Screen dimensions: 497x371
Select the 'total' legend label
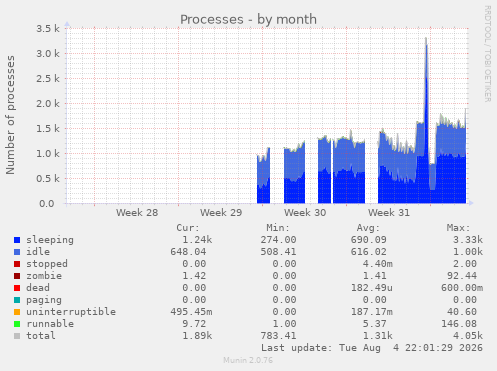point(41,336)
